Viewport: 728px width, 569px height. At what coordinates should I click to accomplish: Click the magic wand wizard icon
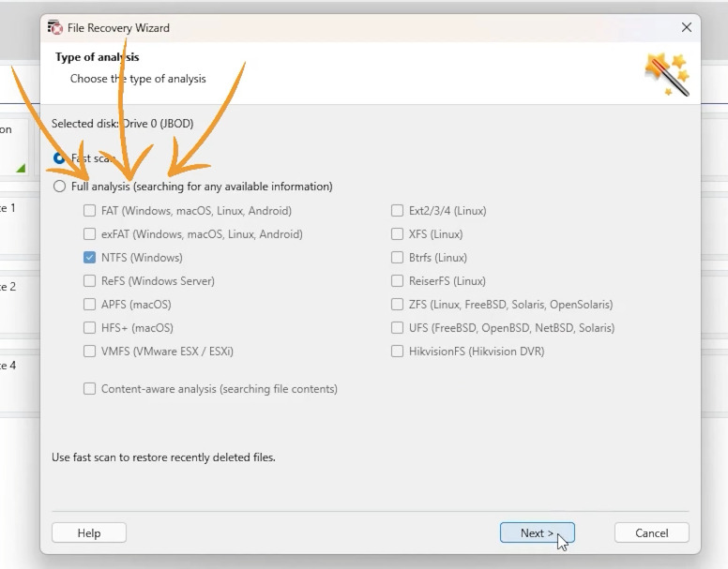[667, 74]
